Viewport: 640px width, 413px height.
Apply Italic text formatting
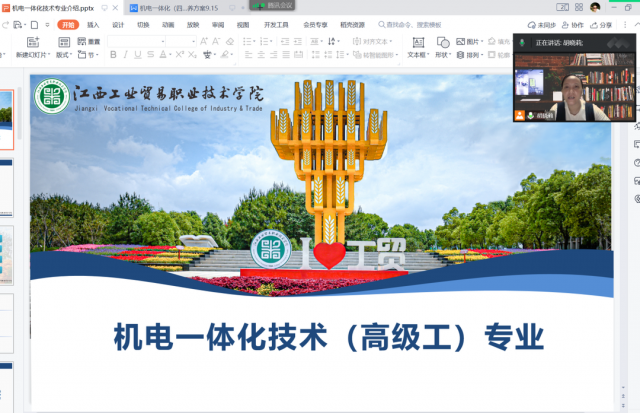pyautogui.click(x=126, y=55)
